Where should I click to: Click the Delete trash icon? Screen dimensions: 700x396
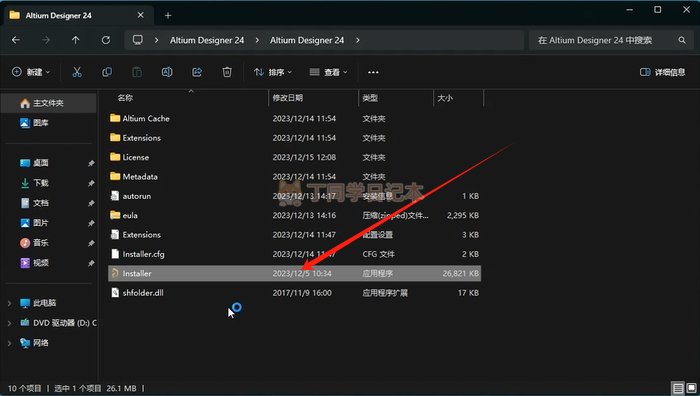[227, 72]
